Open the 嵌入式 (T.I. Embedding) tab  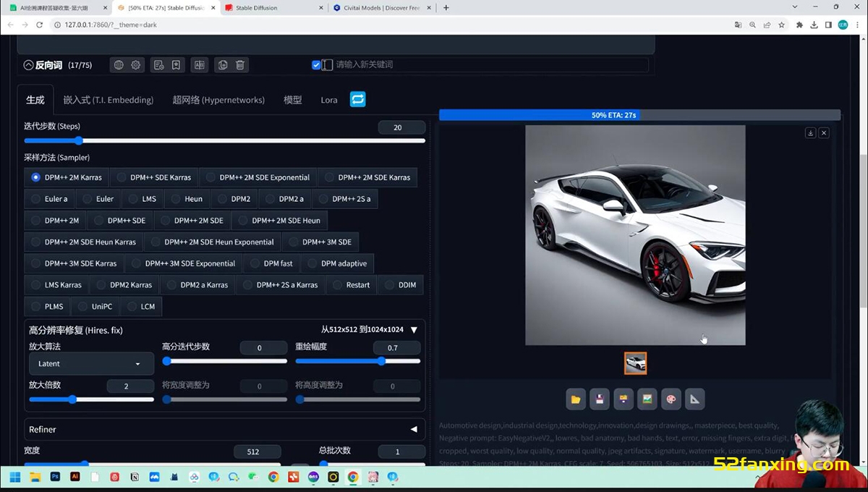[x=109, y=100]
